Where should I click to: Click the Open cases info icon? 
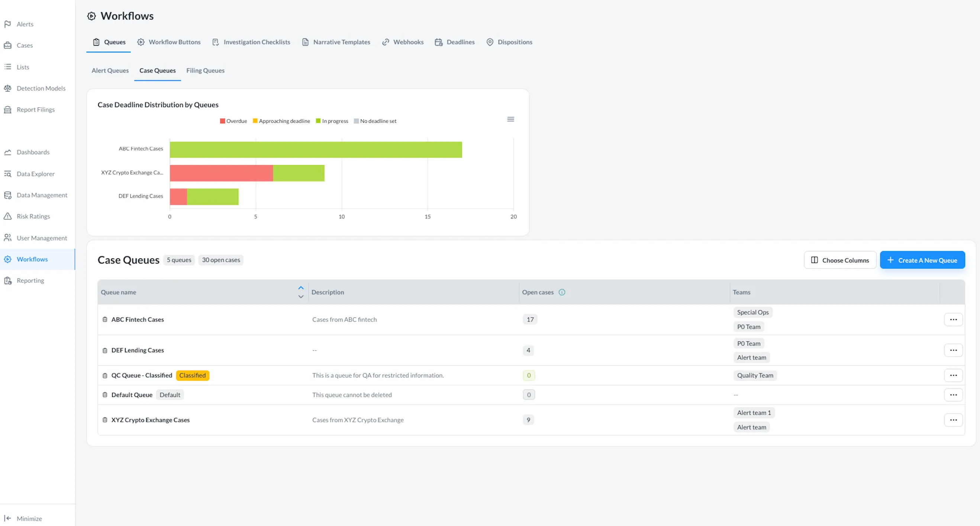pos(561,292)
